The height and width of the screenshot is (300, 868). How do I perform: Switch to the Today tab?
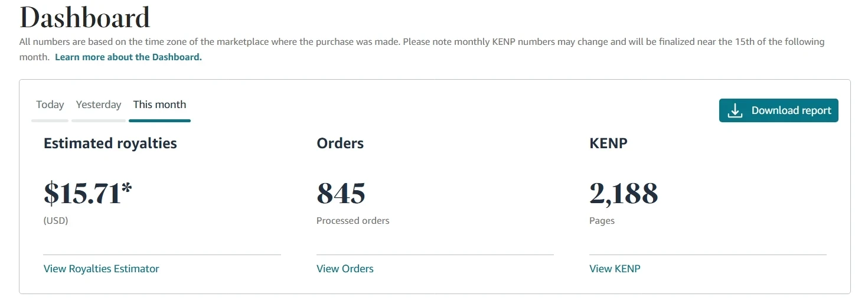(x=50, y=105)
